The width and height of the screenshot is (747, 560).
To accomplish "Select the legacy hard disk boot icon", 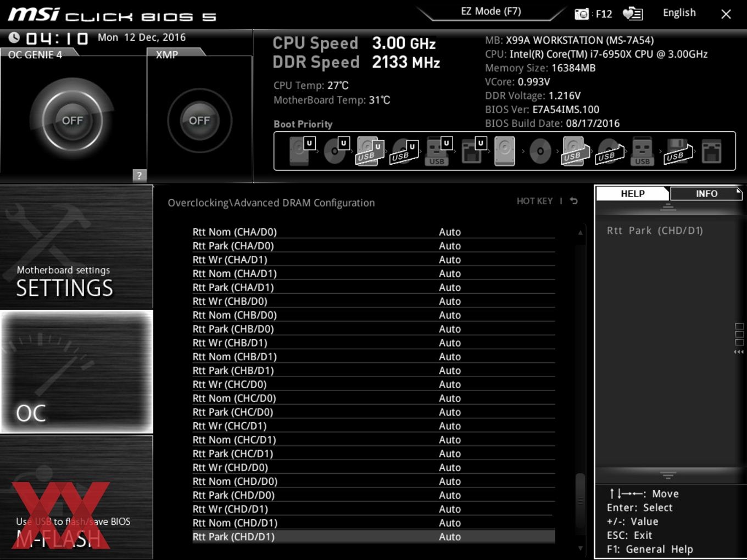I will click(x=505, y=151).
